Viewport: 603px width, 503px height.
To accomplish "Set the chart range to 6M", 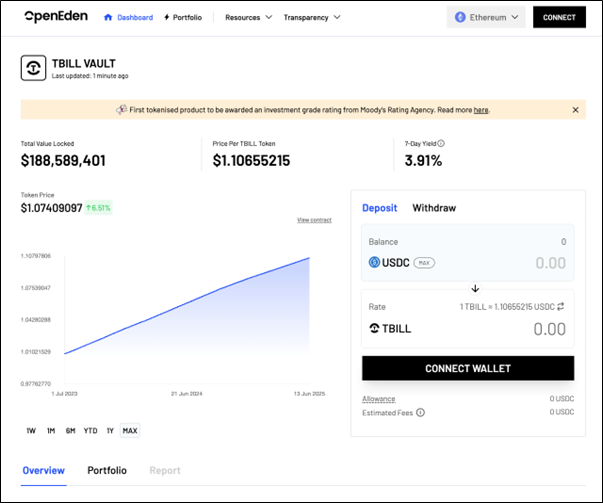I will pyautogui.click(x=70, y=431).
